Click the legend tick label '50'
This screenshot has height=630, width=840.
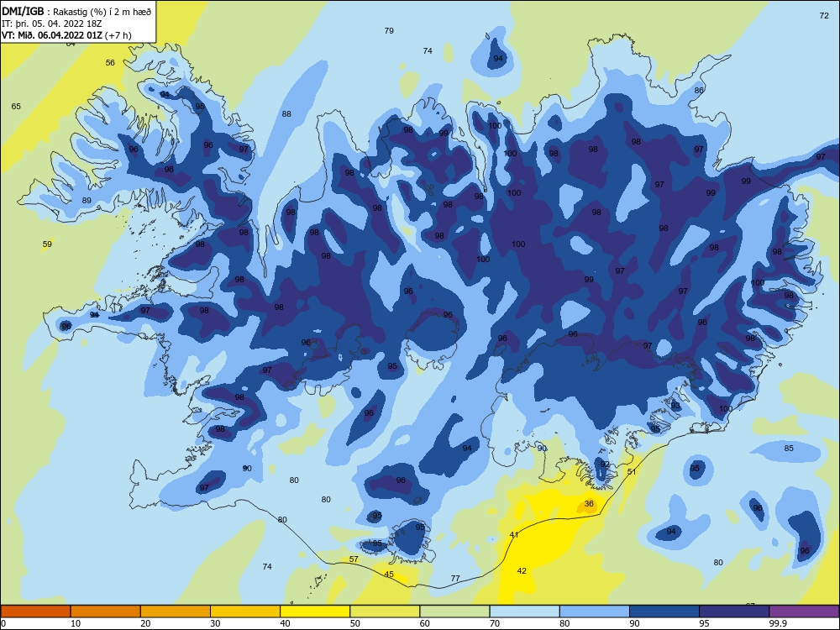point(354,623)
